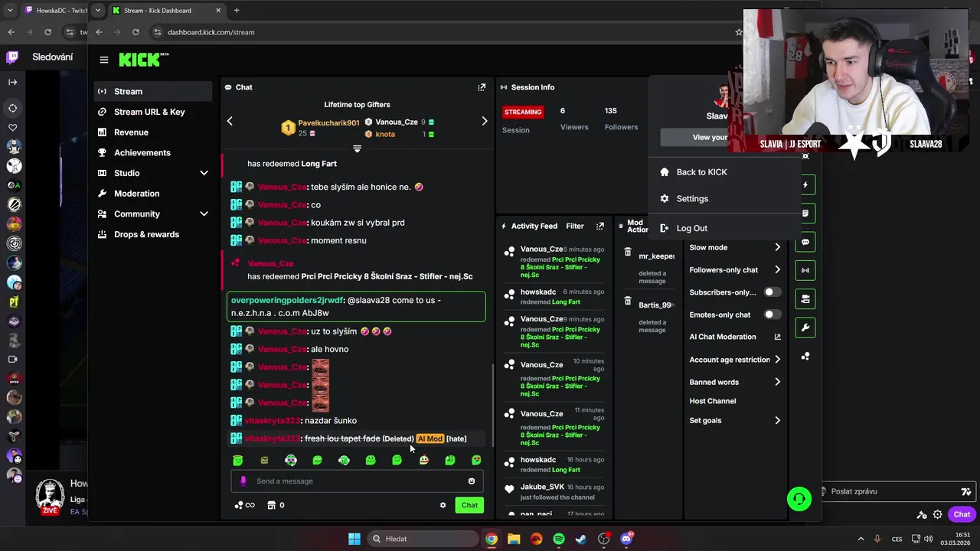
Task: Delete mr_keeper message via trash icon
Action: click(x=628, y=252)
